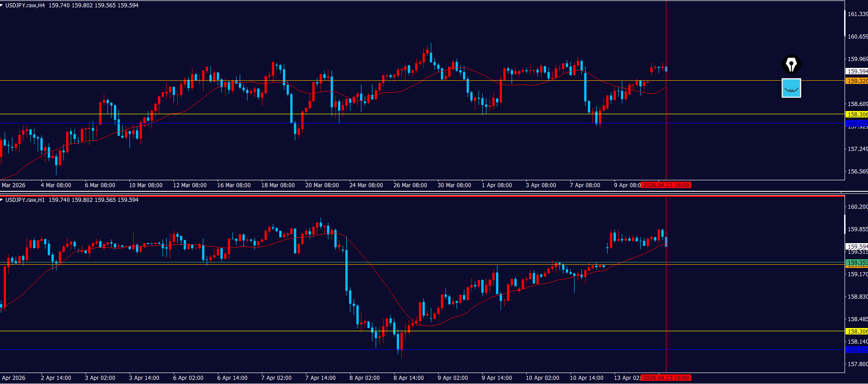Click the USDJPY.raw,H1 chart title text
This screenshot has height=384, width=868.
(25, 200)
